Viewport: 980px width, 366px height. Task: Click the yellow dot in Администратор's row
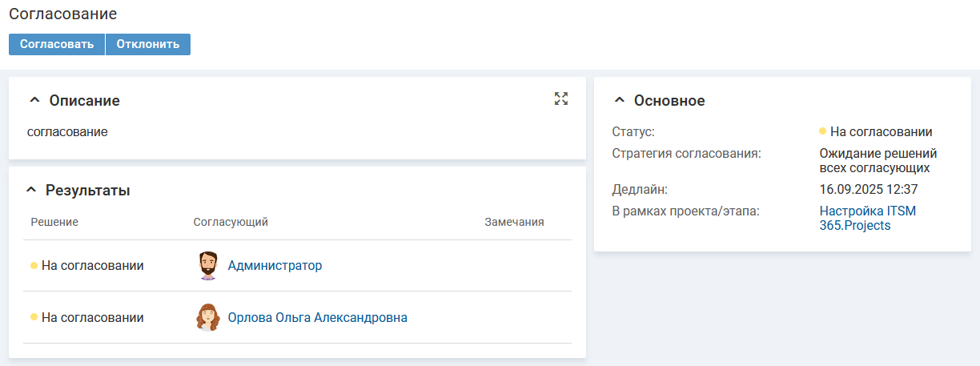(x=34, y=266)
